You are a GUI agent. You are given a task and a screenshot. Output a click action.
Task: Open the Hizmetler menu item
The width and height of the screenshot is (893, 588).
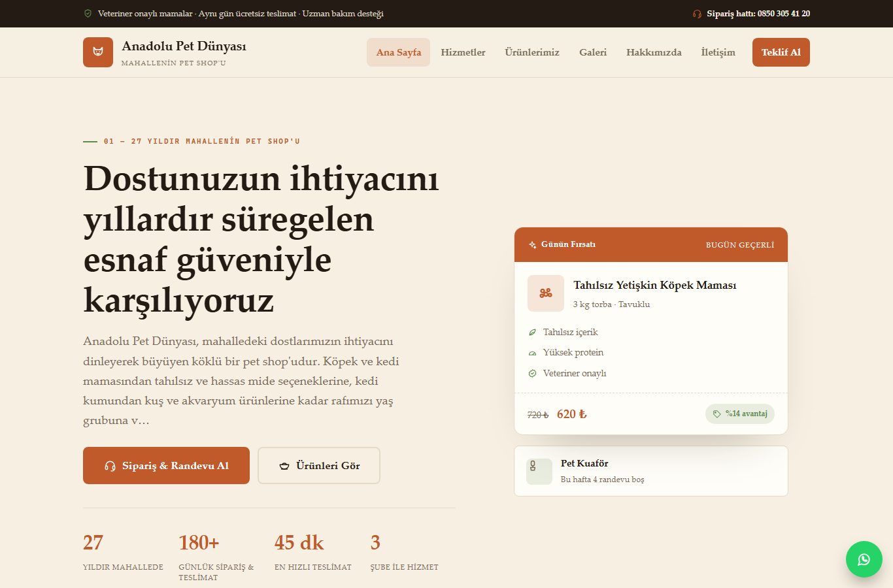[463, 52]
